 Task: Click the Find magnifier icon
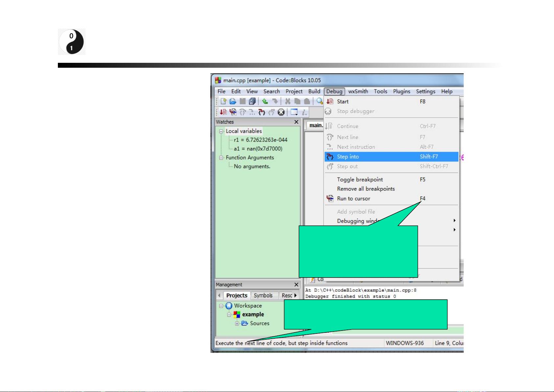pos(320,101)
